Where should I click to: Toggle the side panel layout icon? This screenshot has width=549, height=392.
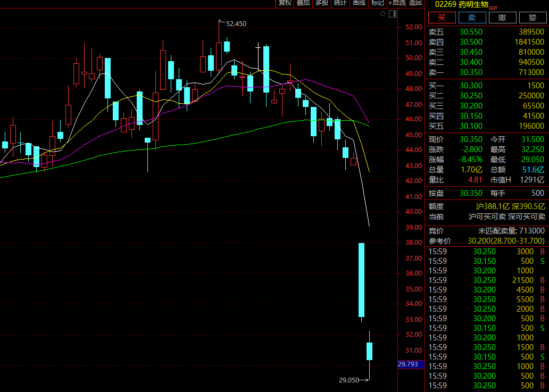393,14
